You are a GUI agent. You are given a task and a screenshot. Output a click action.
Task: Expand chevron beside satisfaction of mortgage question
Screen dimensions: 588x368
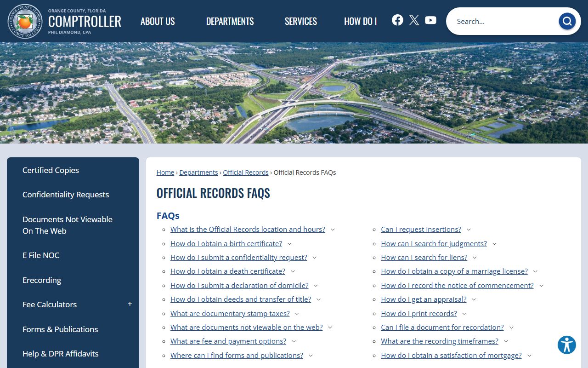(x=529, y=356)
